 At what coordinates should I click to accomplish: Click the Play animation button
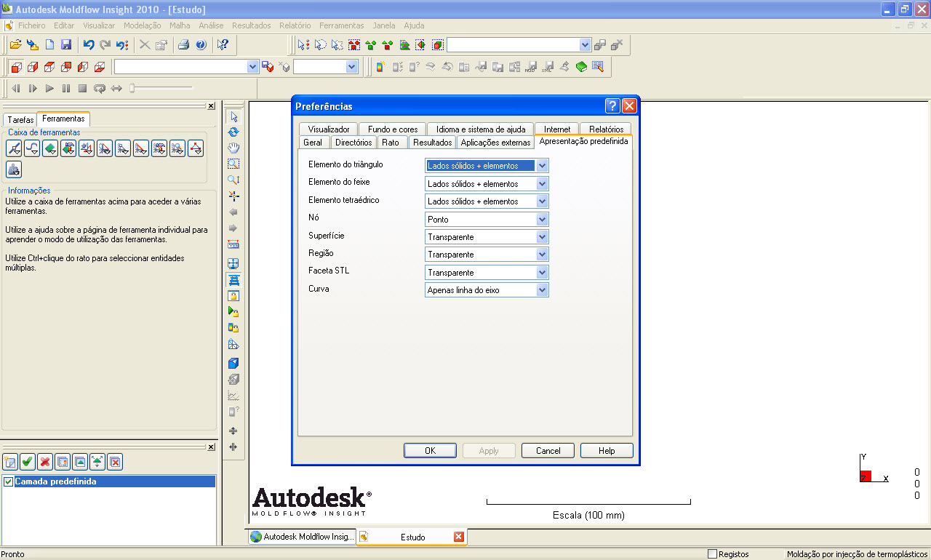(49, 89)
